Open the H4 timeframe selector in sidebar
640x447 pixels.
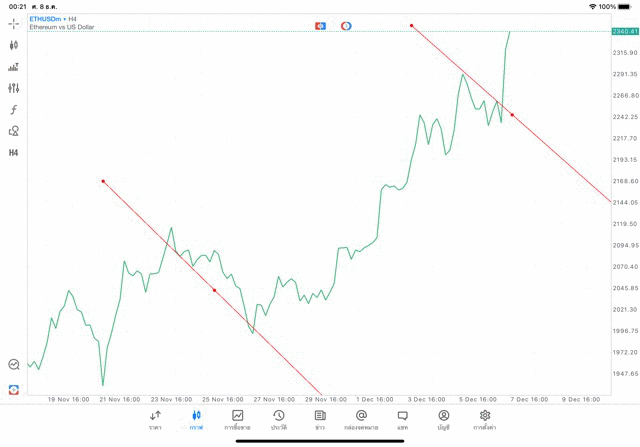tap(14, 153)
